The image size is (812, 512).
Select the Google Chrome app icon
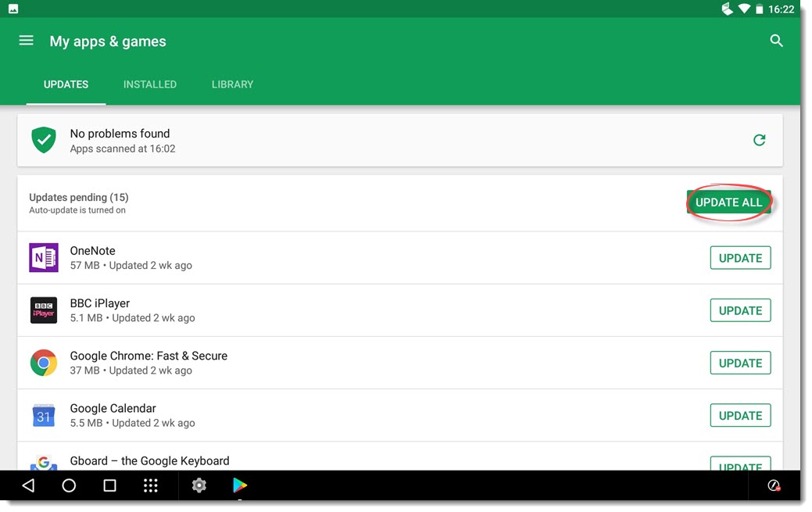pyautogui.click(x=43, y=362)
